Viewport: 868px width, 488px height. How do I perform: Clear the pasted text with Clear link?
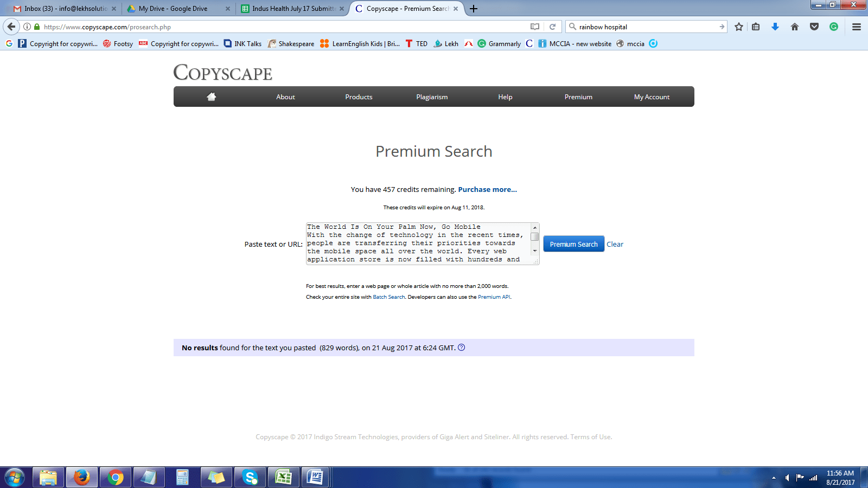pyautogui.click(x=615, y=244)
